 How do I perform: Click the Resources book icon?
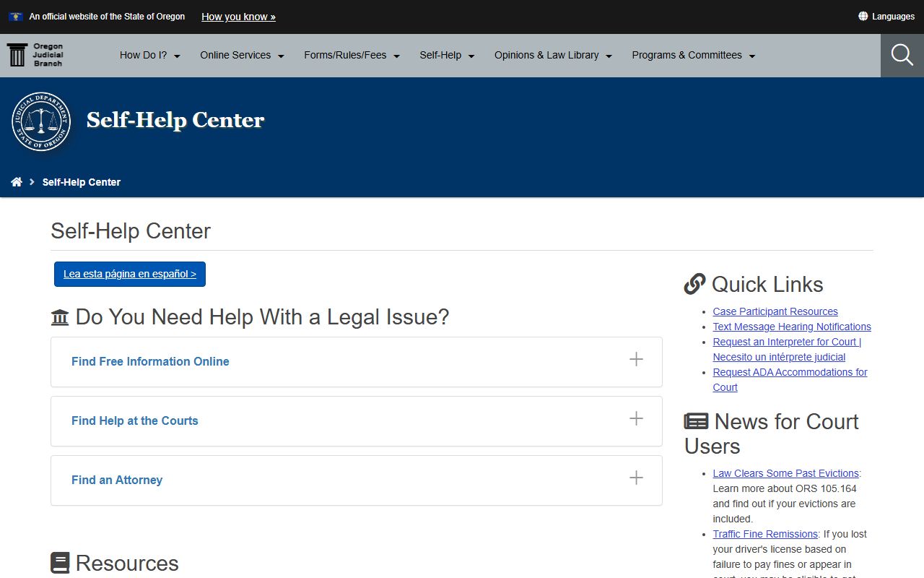tap(60, 563)
